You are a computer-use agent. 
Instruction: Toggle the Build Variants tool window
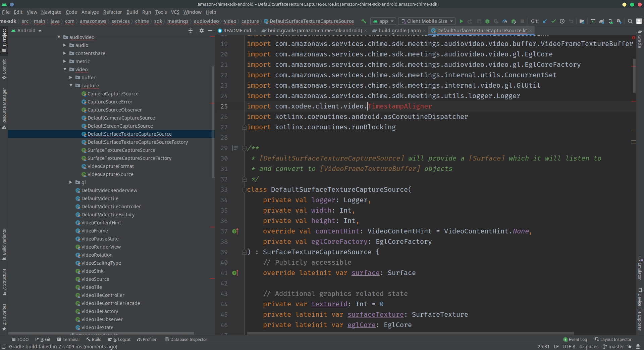pyautogui.click(x=4, y=245)
